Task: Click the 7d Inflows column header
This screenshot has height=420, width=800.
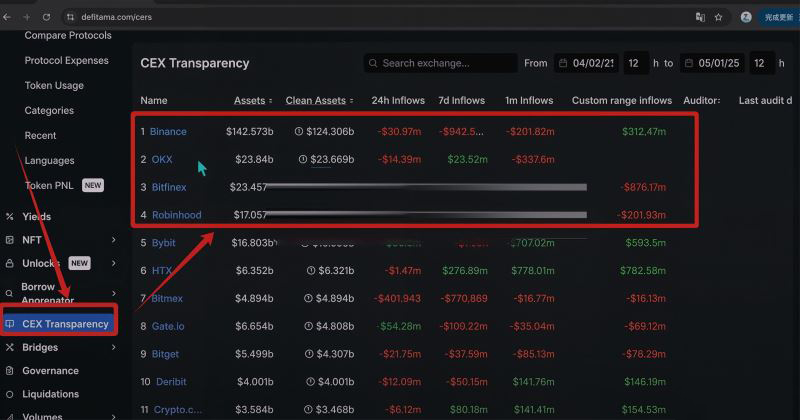Action: tap(461, 101)
